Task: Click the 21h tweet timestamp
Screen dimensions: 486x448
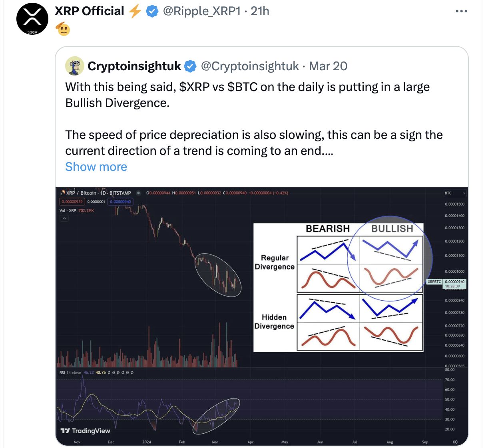Action: coord(260,11)
